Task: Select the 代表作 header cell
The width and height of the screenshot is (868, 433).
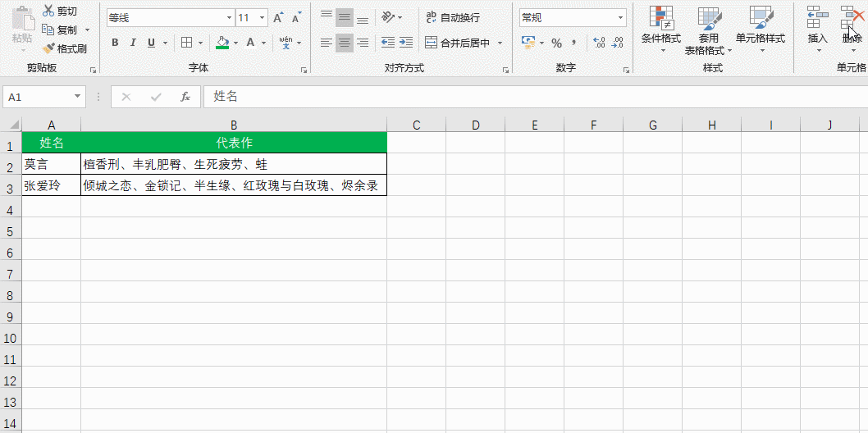Action: pos(234,143)
